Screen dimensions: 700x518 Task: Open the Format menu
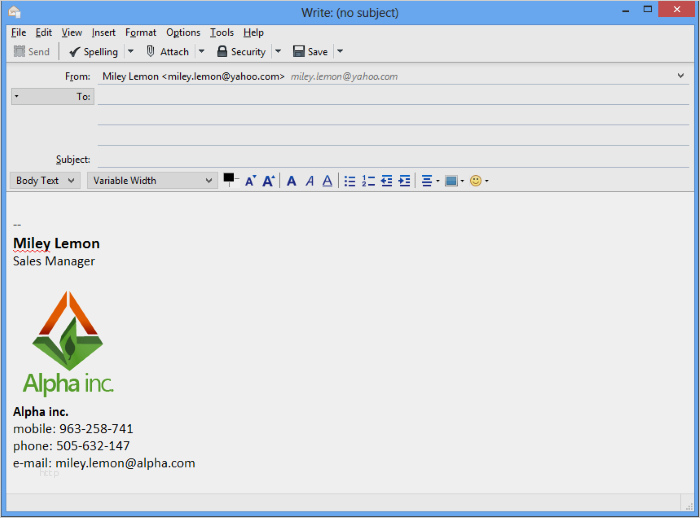[141, 33]
